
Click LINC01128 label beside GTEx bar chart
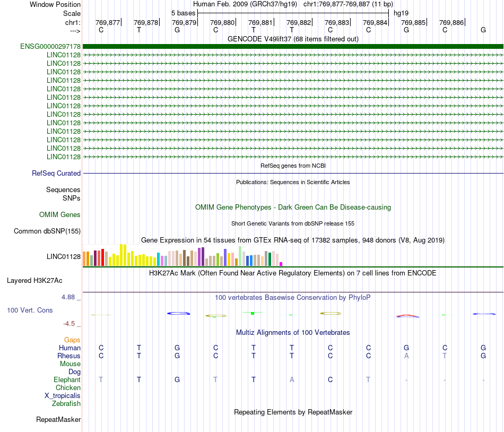(63, 256)
